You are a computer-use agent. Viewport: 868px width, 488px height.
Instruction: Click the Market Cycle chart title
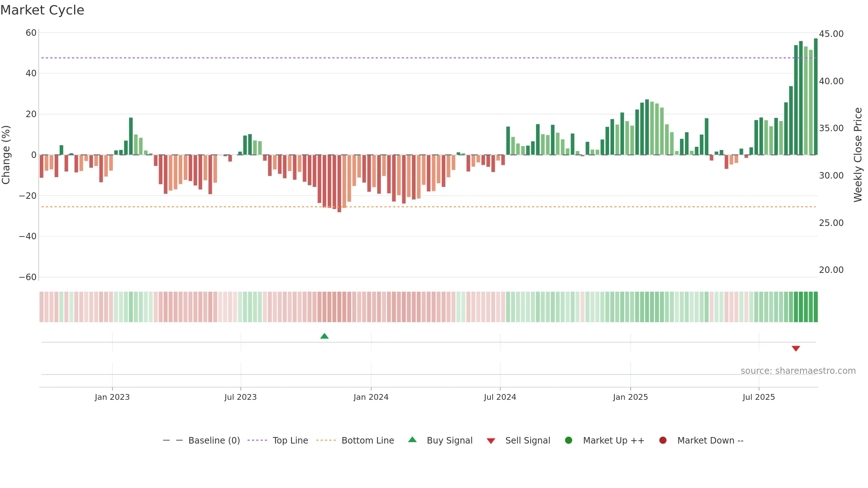[x=42, y=10]
